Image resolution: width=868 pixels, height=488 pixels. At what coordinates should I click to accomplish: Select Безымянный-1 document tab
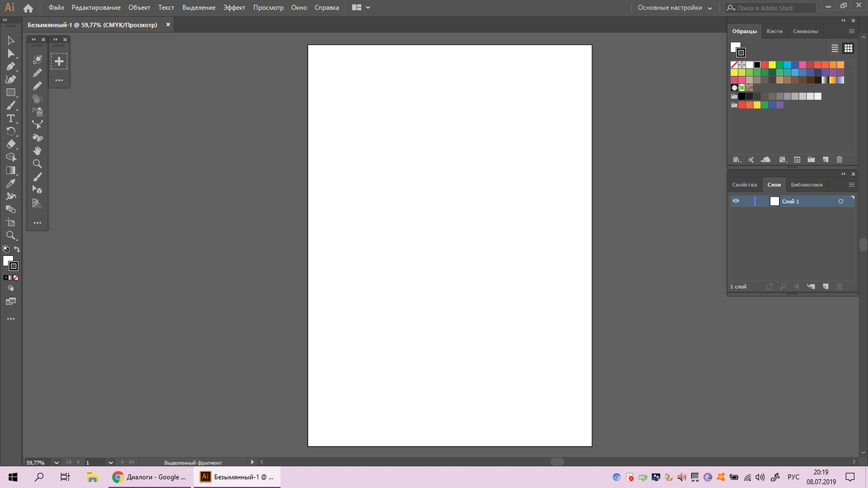92,25
